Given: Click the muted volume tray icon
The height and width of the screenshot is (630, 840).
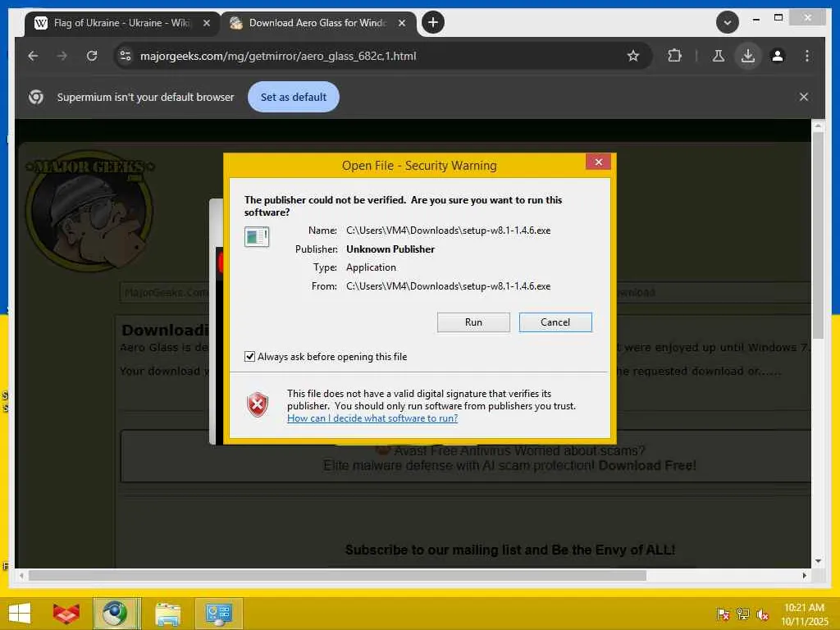Looking at the screenshot, I should (x=762, y=614).
